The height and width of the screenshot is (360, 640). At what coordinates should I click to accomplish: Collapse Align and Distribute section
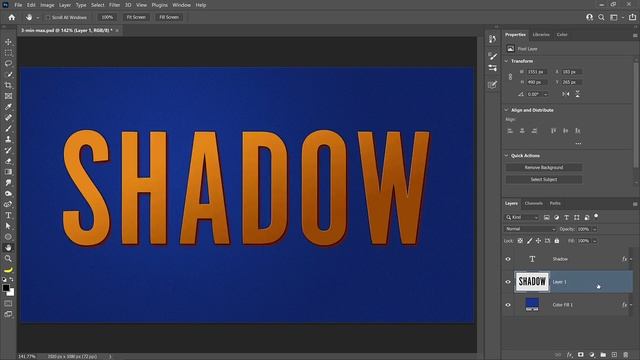507,110
